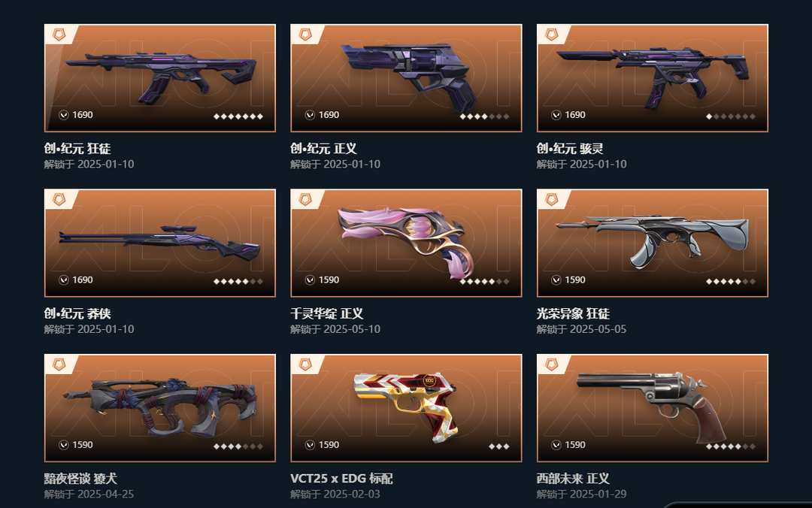The width and height of the screenshot is (812, 508).
Task: Click the upgrade level diamonds on 创•纪元 骇灵
Action: point(731,116)
